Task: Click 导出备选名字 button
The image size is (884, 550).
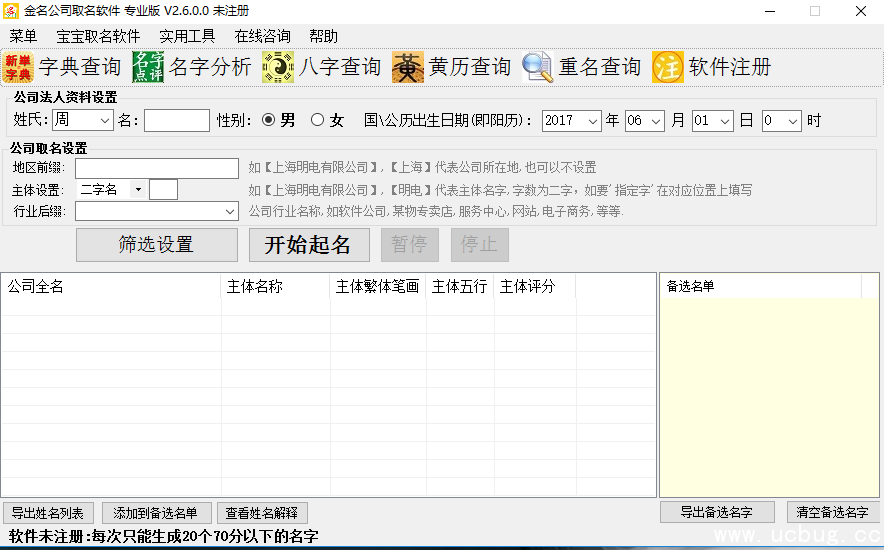Action: click(x=717, y=512)
